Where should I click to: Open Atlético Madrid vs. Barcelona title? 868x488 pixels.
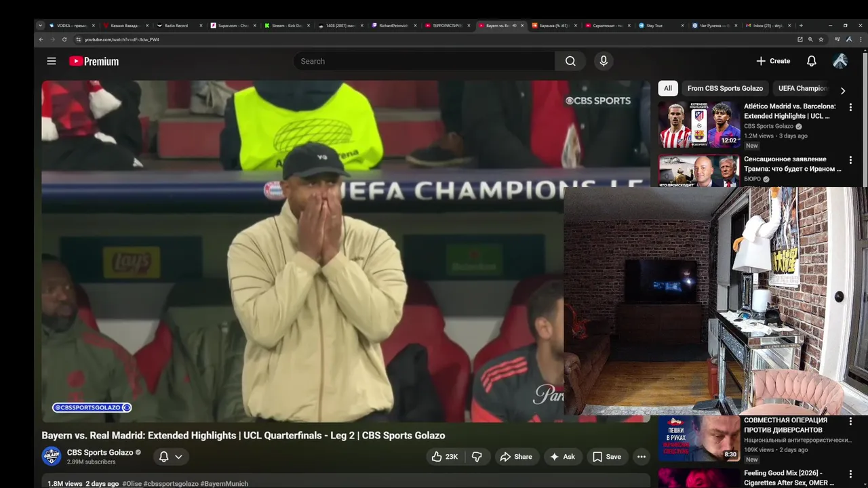(x=790, y=111)
